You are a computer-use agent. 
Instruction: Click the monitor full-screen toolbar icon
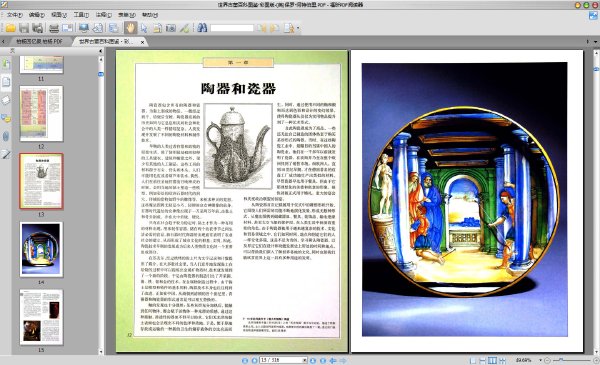pos(83,28)
